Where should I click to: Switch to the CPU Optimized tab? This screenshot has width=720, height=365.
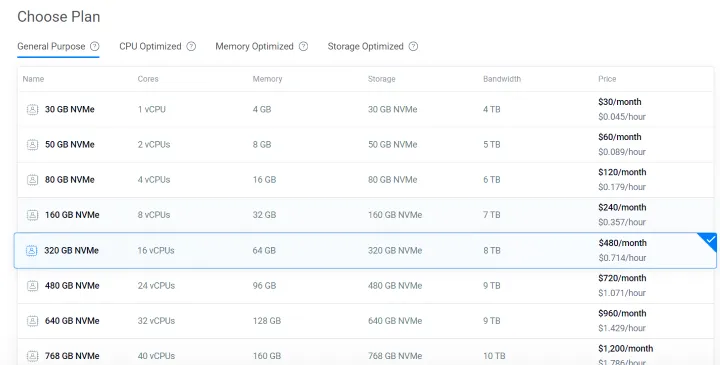(150, 46)
